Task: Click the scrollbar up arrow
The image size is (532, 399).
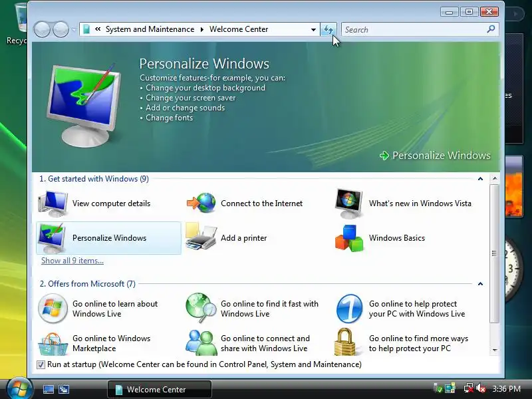Action: (x=495, y=179)
